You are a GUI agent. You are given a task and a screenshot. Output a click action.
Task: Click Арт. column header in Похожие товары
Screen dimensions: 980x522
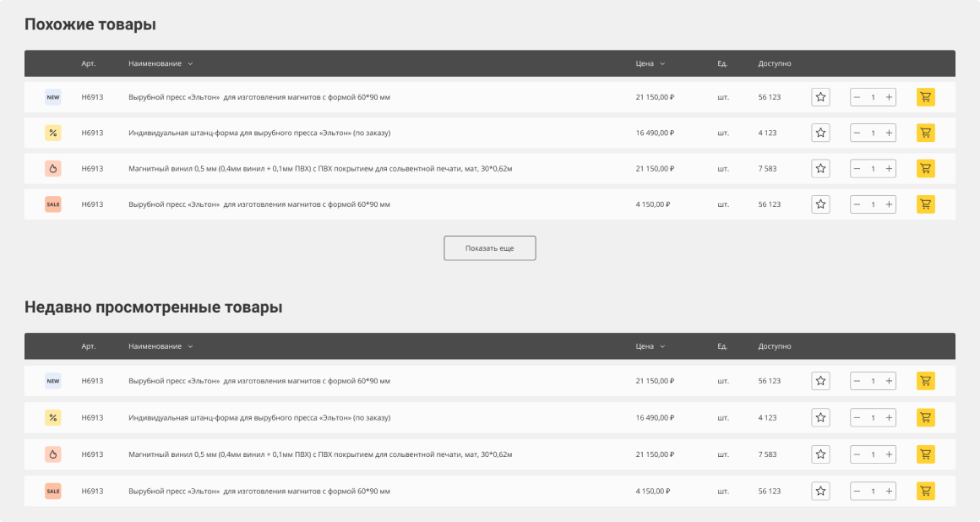coord(89,63)
